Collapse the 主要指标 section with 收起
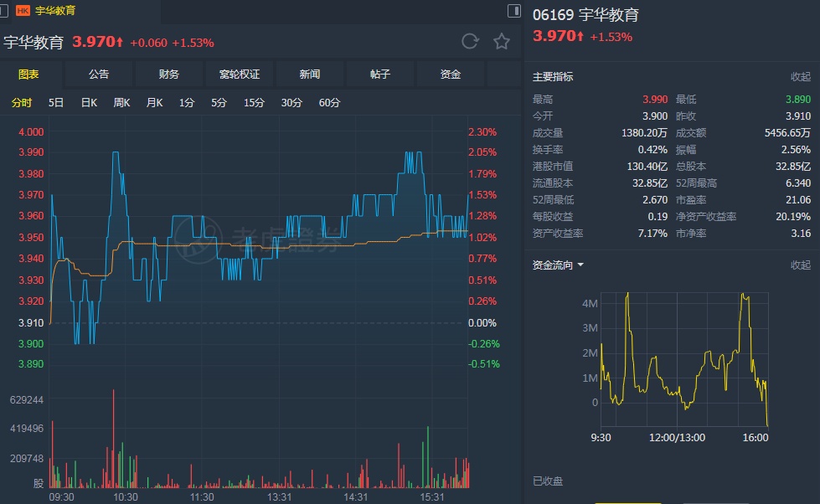Screen dimensions: 820x504 800,77
